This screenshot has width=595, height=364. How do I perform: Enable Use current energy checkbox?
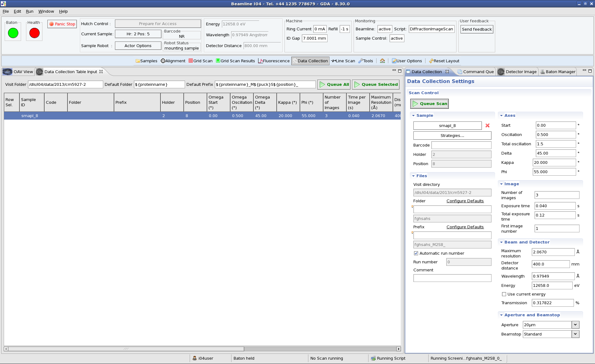point(504,294)
